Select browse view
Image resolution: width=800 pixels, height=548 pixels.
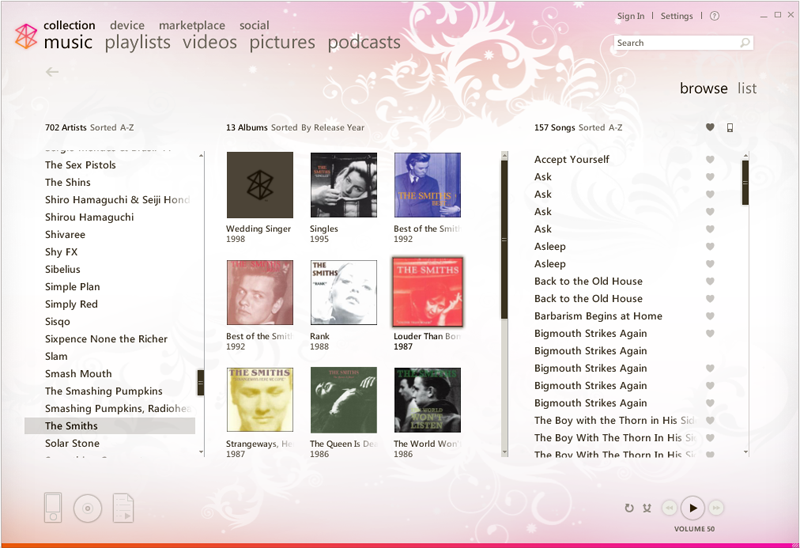click(x=704, y=88)
